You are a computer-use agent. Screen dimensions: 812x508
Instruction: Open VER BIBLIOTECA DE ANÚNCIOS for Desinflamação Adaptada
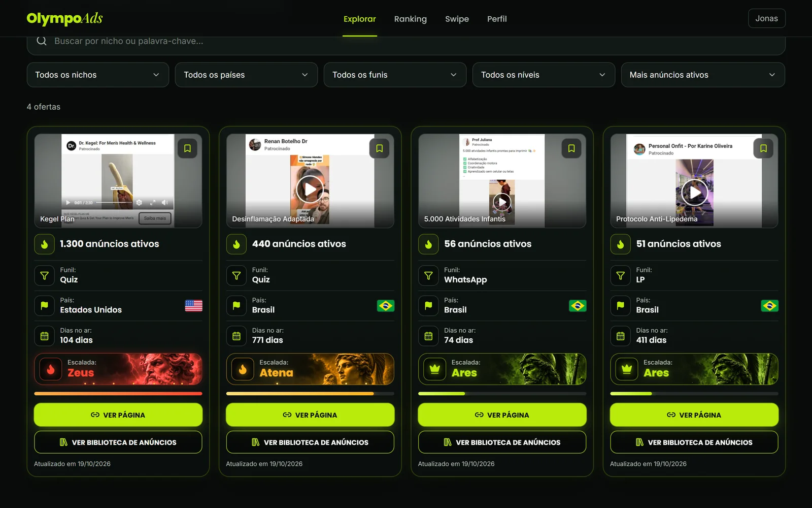(x=310, y=442)
